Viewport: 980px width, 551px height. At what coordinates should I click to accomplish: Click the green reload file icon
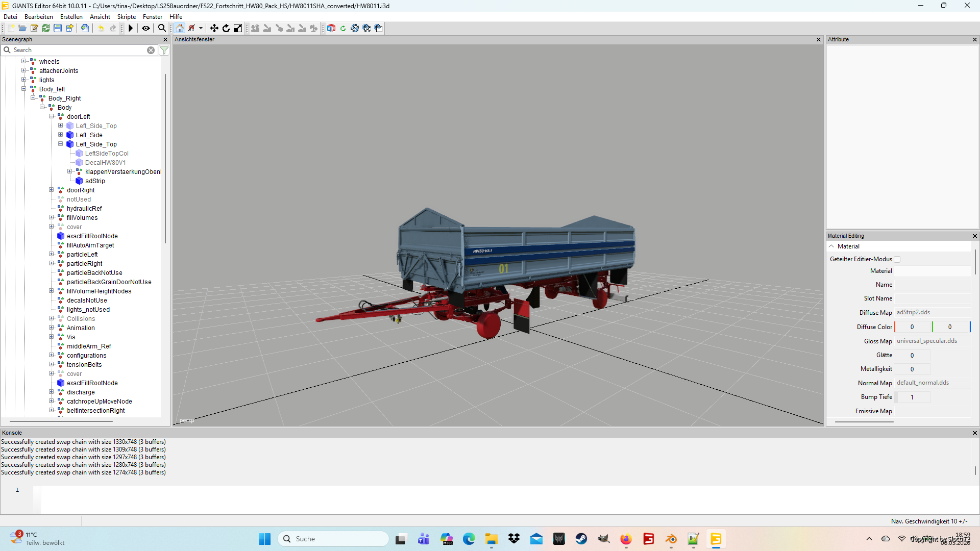(46, 29)
